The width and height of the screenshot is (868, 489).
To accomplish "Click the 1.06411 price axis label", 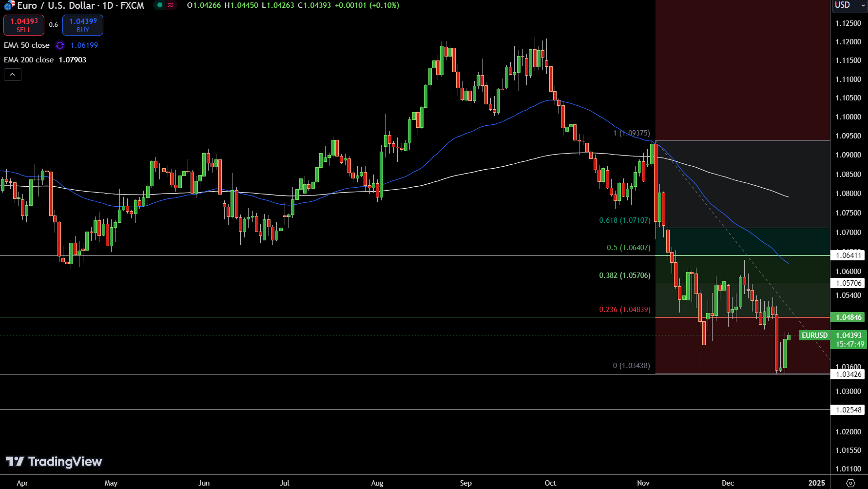I will coord(848,255).
